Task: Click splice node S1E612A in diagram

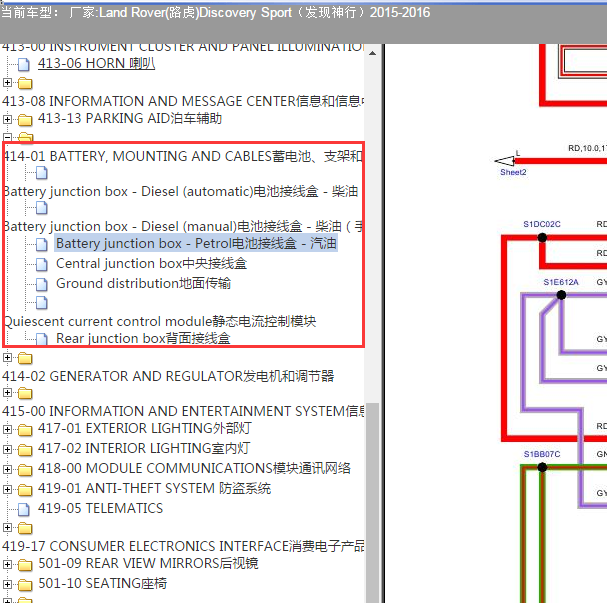Action: click(561, 295)
